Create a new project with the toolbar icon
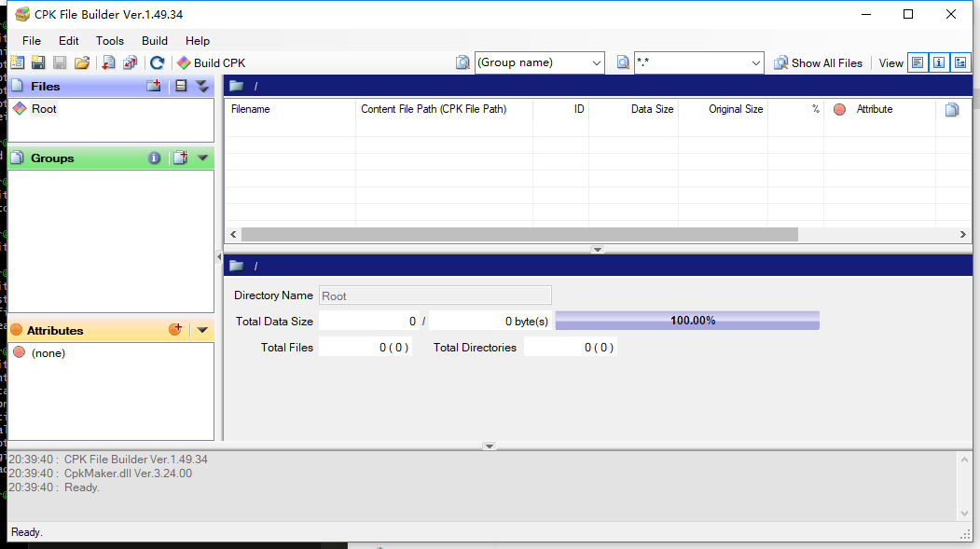Screen dimensions: 980x549 pyautogui.click(x=18, y=62)
